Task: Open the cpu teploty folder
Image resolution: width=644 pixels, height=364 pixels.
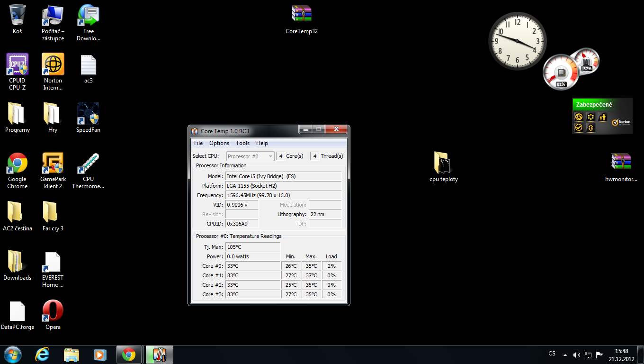Action: pos(444,167)
